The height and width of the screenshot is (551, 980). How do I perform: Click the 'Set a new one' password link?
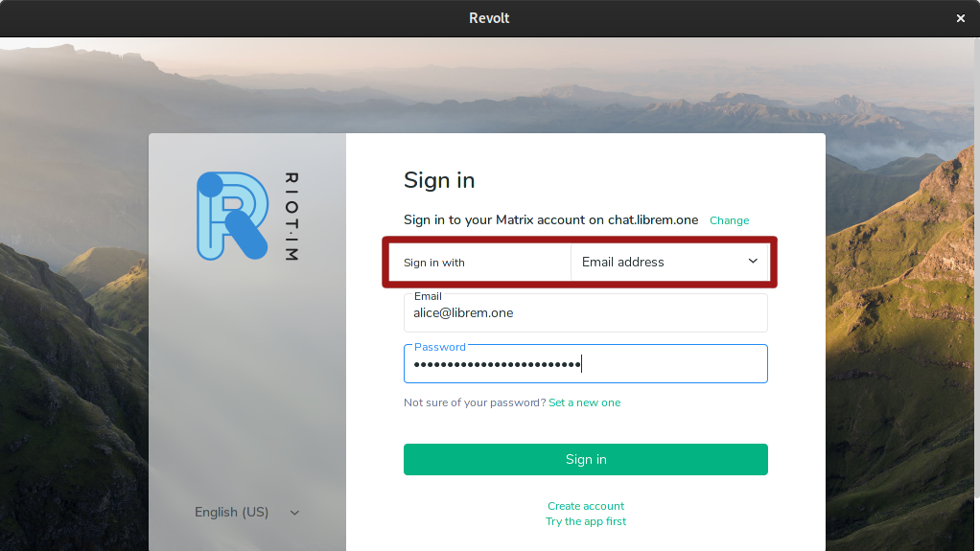coord(584,402)
